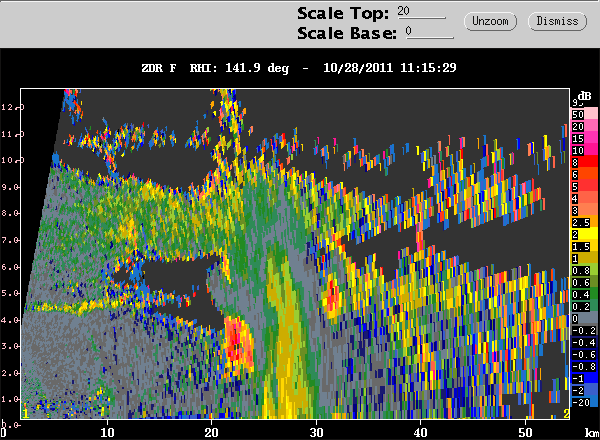Click the 20 km tick label on the range axis

coord(211,432)
